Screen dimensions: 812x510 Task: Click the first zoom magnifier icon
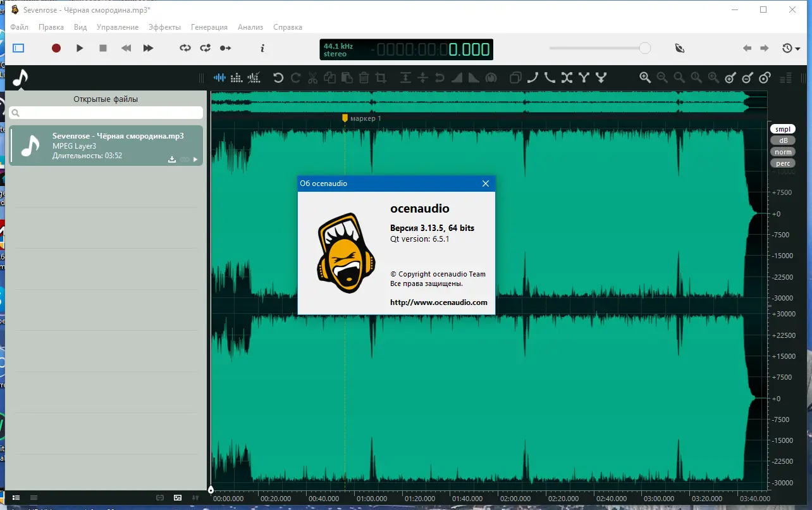tap(645, 78)
